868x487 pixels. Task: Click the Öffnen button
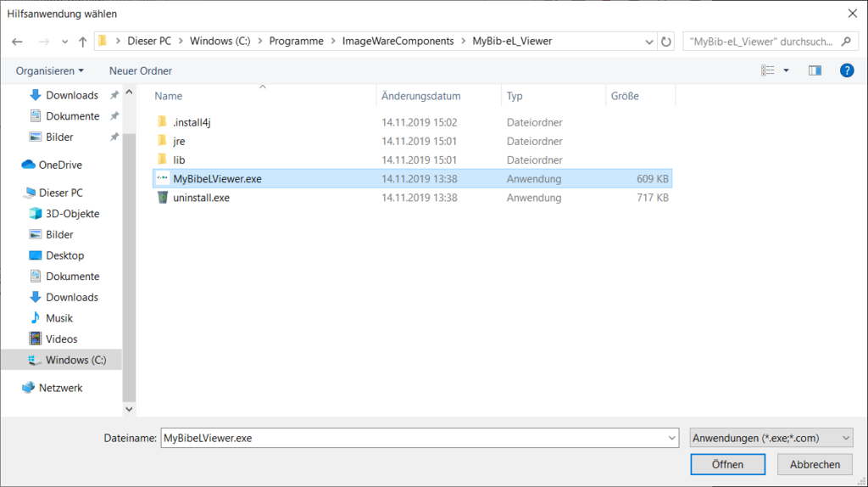click(x=727, y=464)
